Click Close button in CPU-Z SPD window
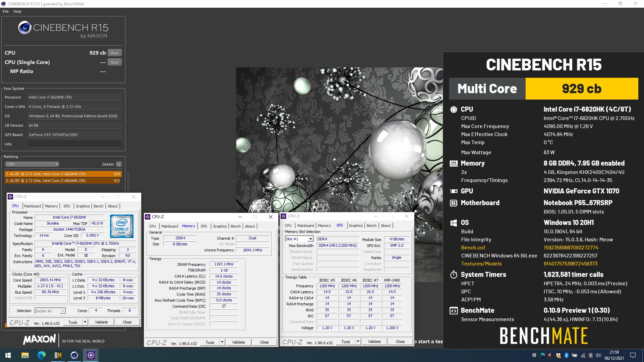Screen dimensions: 644x362 (x=400, y=342)
